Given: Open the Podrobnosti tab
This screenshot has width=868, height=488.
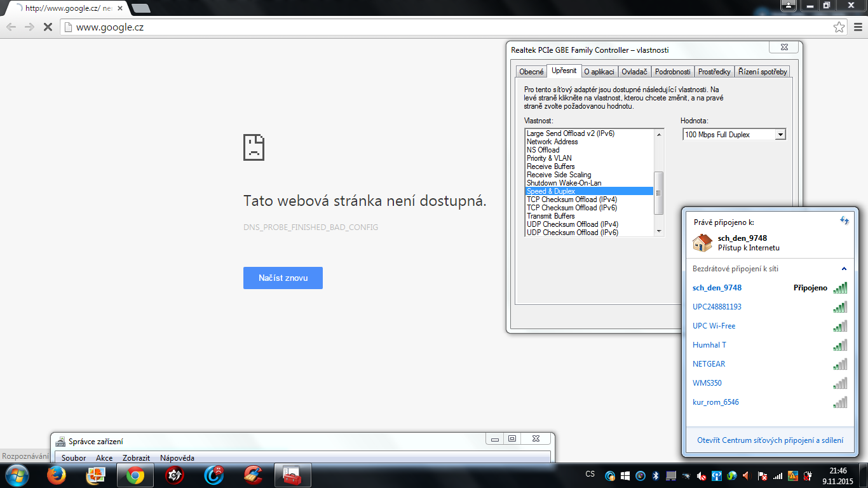Looking at the screenshot, I should pos(673,72).
